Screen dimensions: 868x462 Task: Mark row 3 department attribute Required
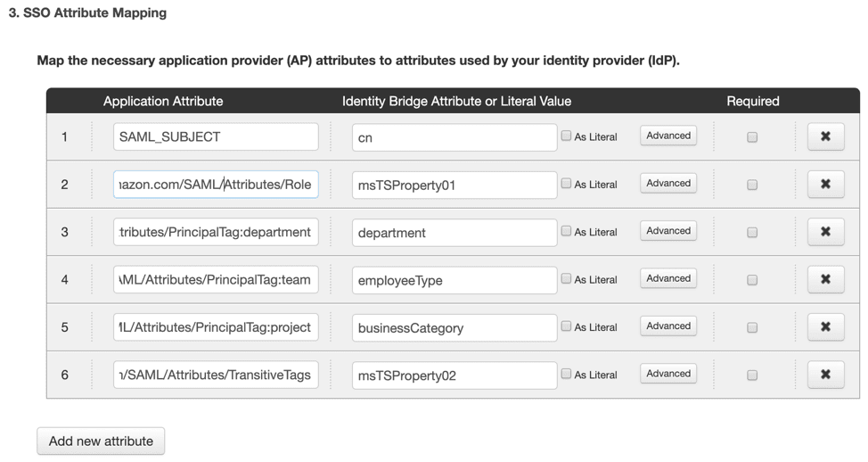click(752, 232)
